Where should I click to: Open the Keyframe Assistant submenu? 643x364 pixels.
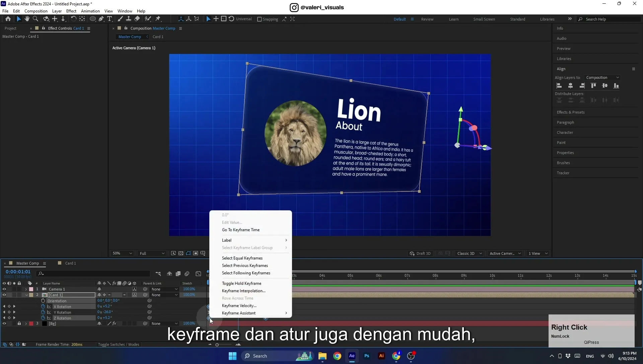(251, 313)
